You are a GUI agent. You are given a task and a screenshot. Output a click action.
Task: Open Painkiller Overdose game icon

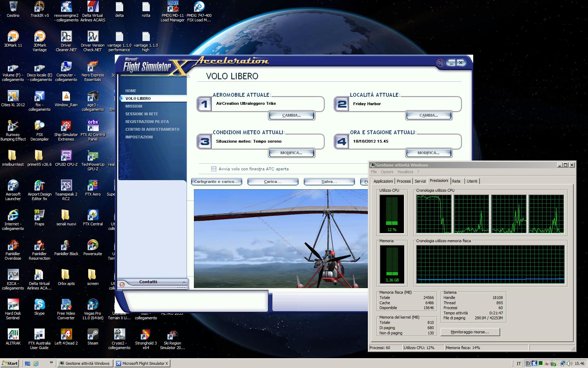pyautogui.click(x=13, y=250)
